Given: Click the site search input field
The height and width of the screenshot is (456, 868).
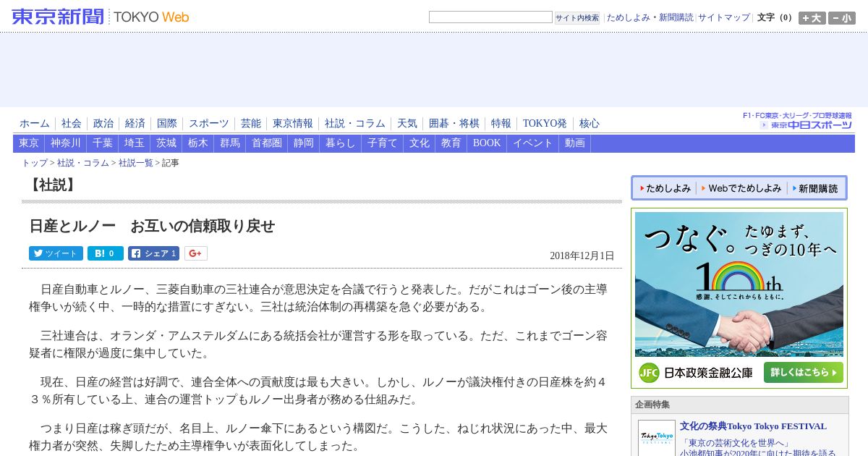Looking at the screenshot, I should [490, 17].
